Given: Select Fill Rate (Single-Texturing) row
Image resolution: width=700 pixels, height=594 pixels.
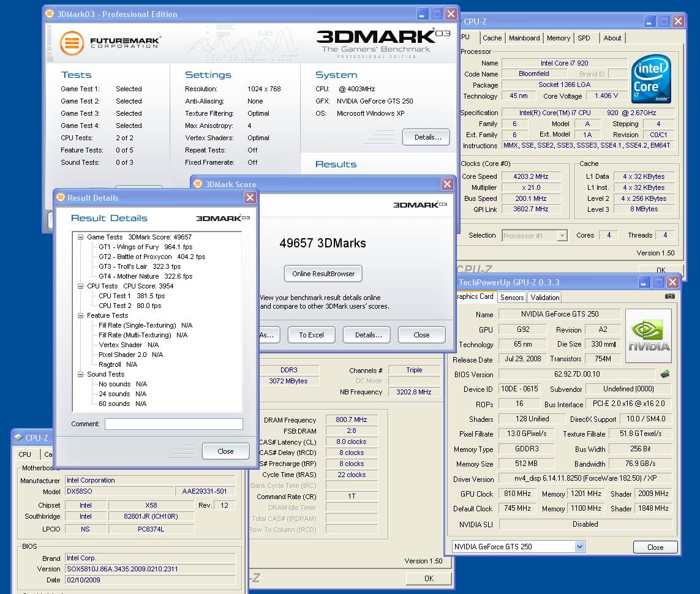Looking at the screenshot, I should [146, 325].
